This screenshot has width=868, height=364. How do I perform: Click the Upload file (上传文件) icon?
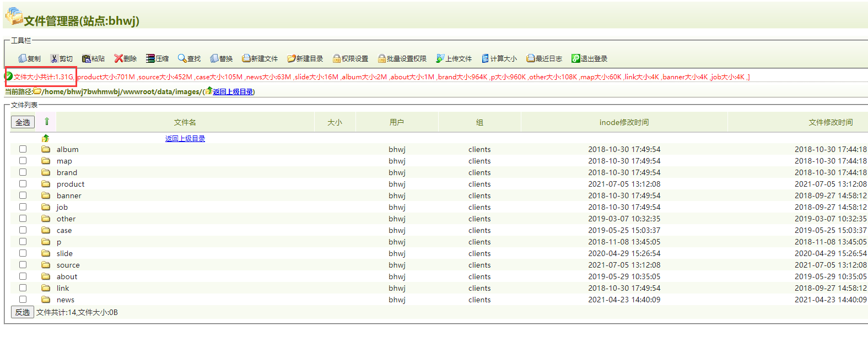440,58
